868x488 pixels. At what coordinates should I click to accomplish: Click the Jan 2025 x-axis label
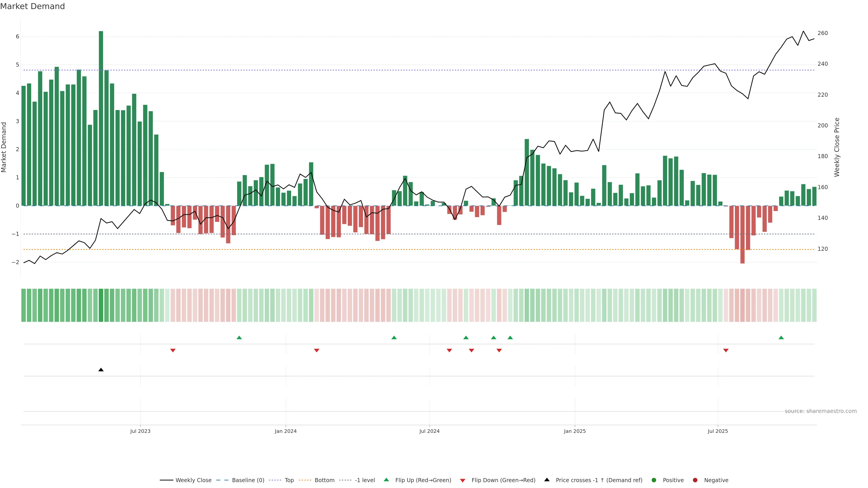click(x=575, y=431)
